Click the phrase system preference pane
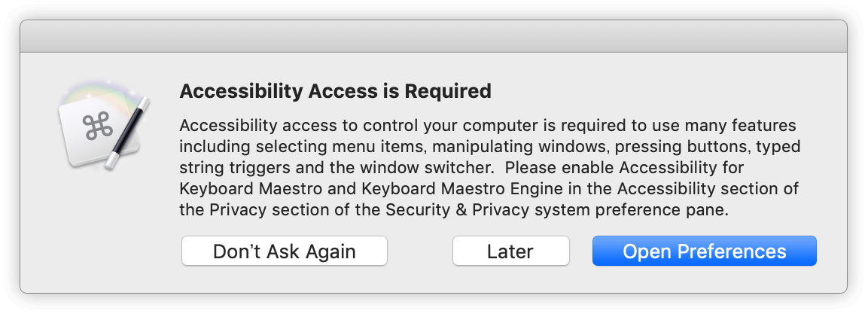 [x=629, y=210]
